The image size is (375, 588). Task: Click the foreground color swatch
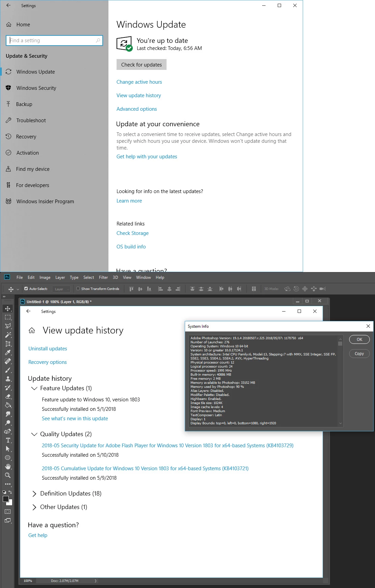(x=6, y=499)
